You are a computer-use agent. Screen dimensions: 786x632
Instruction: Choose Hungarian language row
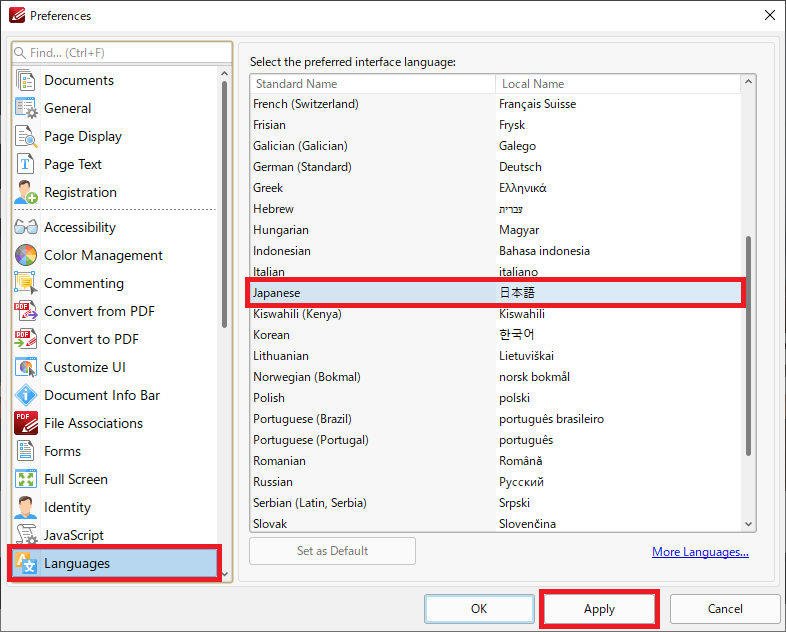pos(495,230)
